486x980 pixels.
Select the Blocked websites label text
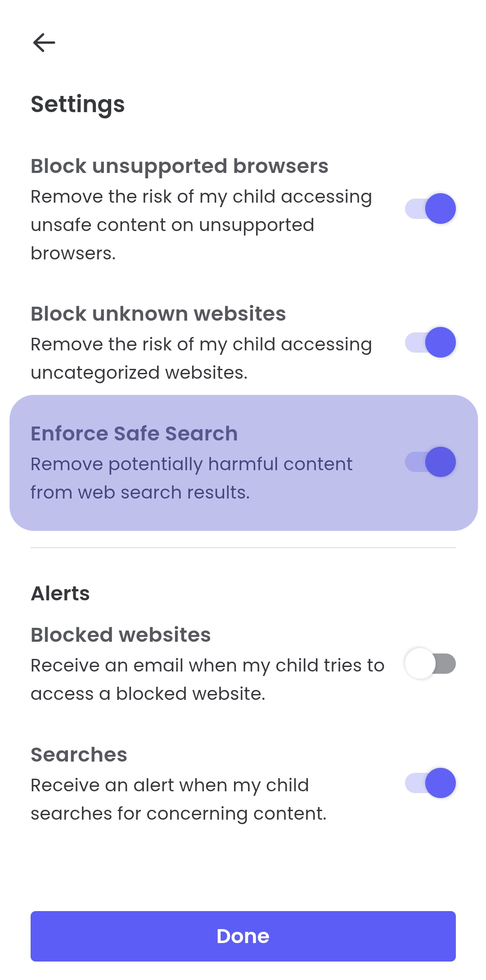[120, 634]
